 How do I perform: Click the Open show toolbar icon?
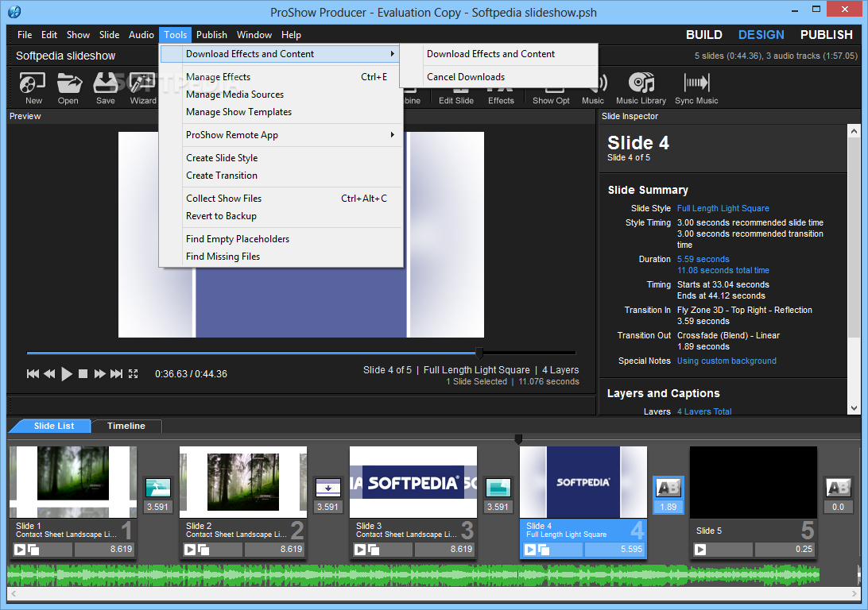(68, 88)
